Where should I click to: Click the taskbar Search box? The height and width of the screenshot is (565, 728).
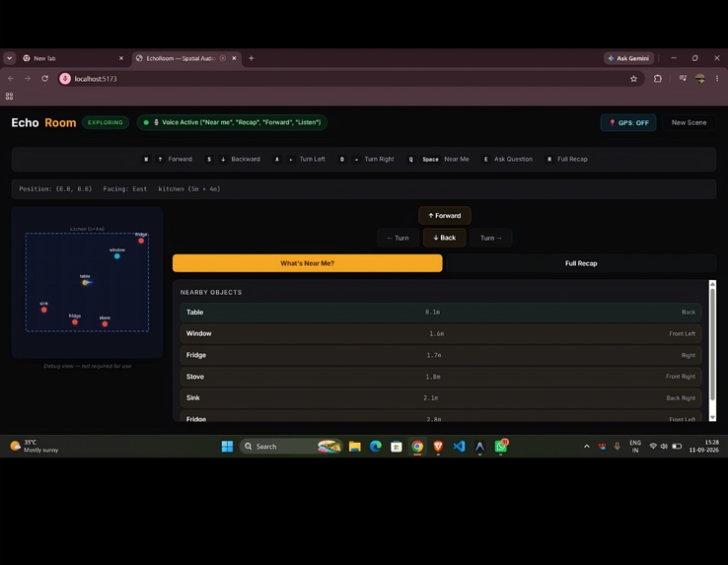point(291,446)
